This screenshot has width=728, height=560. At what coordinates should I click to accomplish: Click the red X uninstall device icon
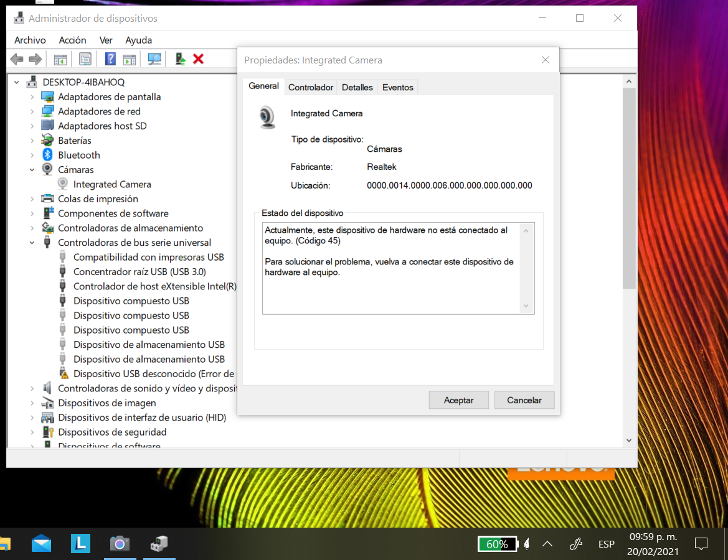(x=198, y=59)
